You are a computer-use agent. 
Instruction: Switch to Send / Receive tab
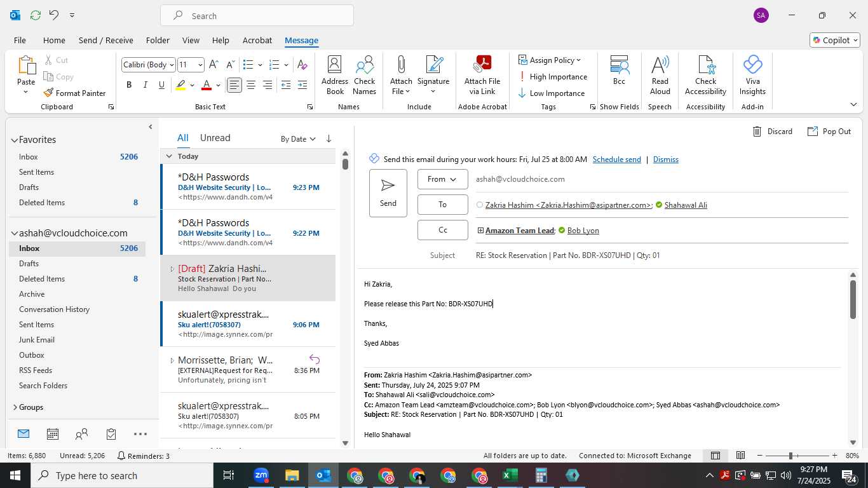coord(106,40)
